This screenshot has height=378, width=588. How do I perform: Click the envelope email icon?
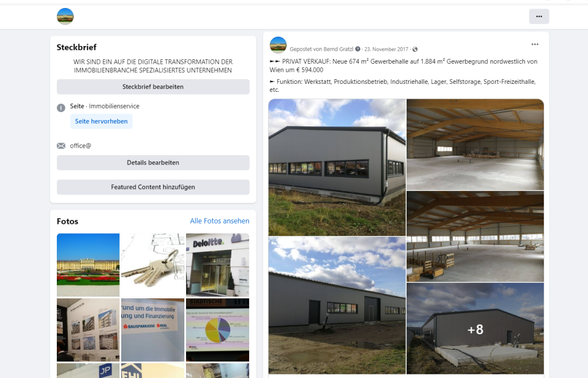pyautogui.click(x=61, y=146)
